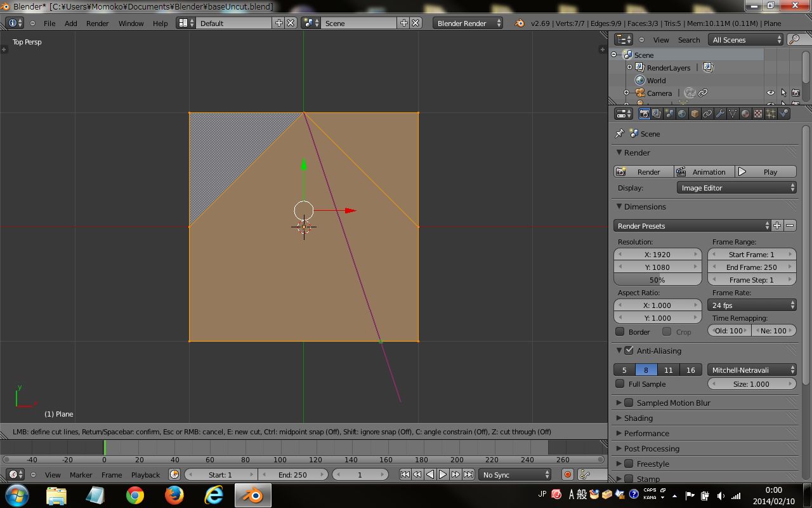Open the Info editor type selector icon
The width and height of the screenshot is (812, 508).
(x=15, y=23)
